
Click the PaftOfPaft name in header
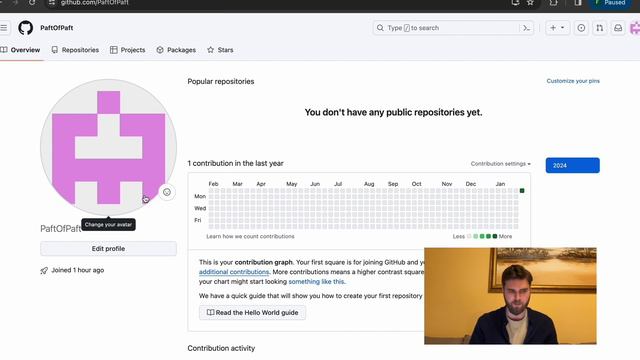coord(57,28)
